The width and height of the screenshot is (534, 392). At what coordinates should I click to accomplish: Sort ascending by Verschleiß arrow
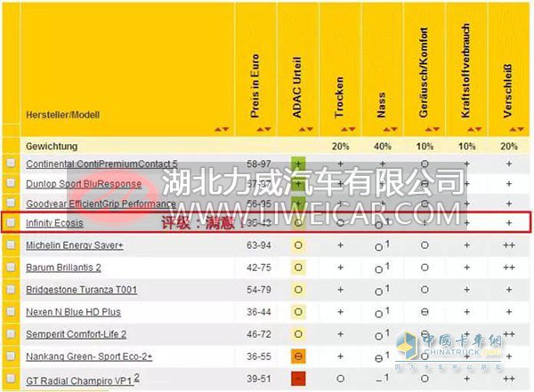(513, 129)
